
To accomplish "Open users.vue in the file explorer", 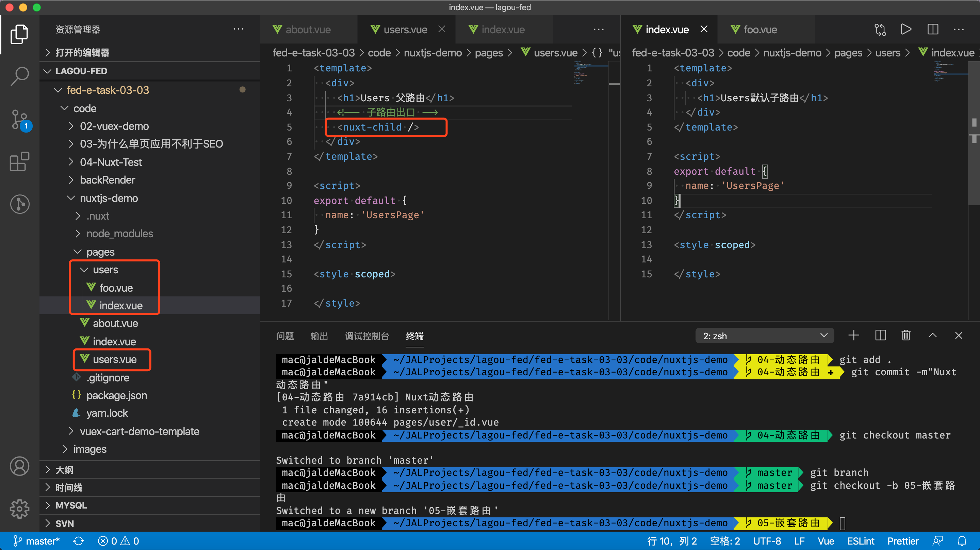I will click(x=115, y=359).
